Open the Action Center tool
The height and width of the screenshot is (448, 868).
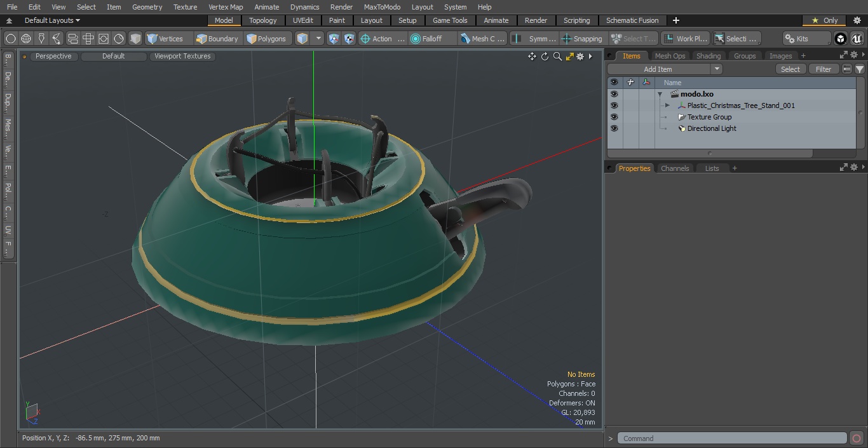coord(382,39)
